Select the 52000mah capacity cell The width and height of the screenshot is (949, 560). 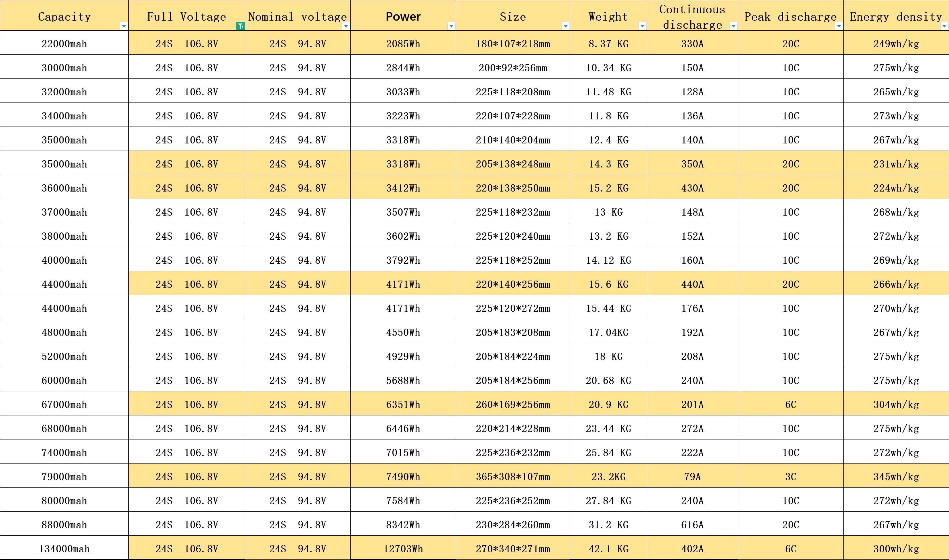click(x=64, y=356)
